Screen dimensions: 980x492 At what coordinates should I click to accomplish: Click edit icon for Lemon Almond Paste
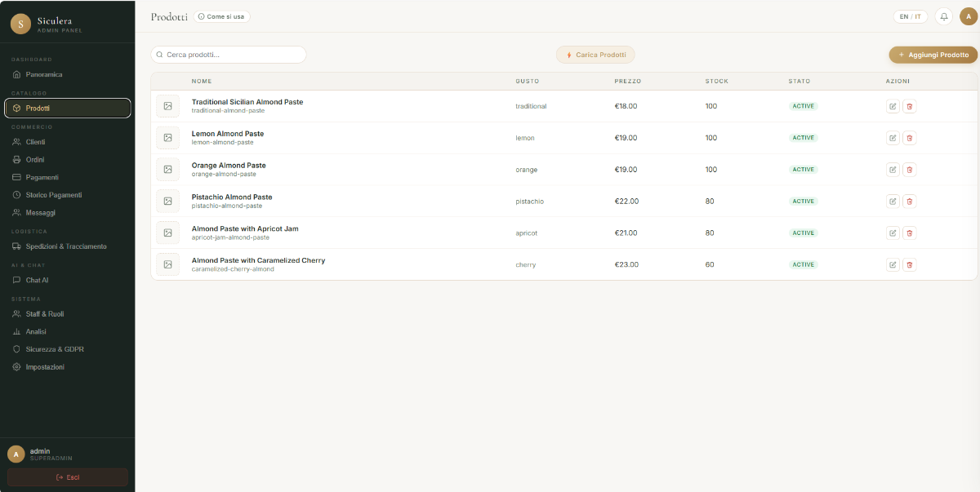(x=893, y=138)
